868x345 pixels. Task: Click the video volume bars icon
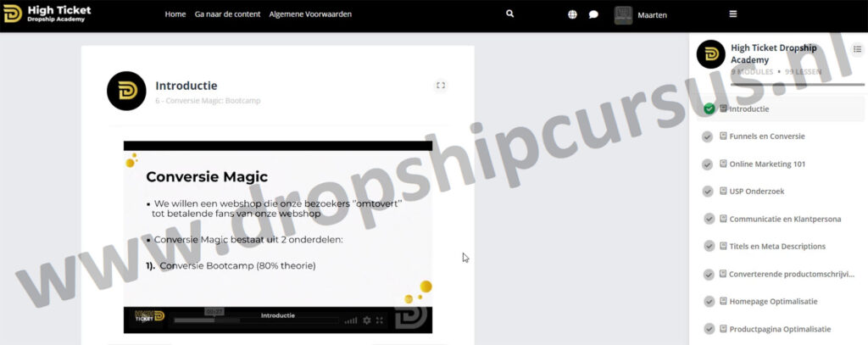click(351, 320)
